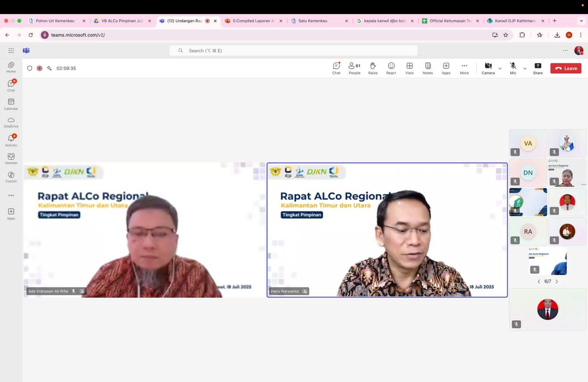Image resolution: width=588 pixels, height=382 pixels.
Task: Unmute the Mic
Action: point(513,68)
